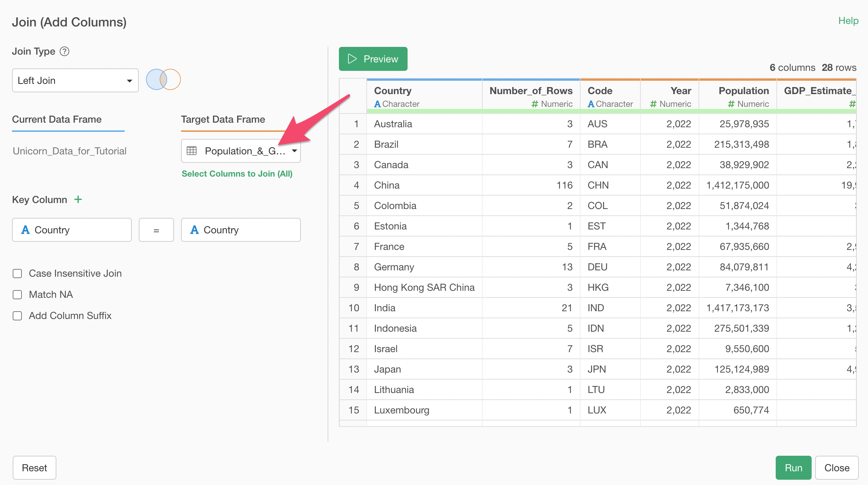
Task: Open Select Columns to Join (All) link
Action: click(x=237, y=174)
